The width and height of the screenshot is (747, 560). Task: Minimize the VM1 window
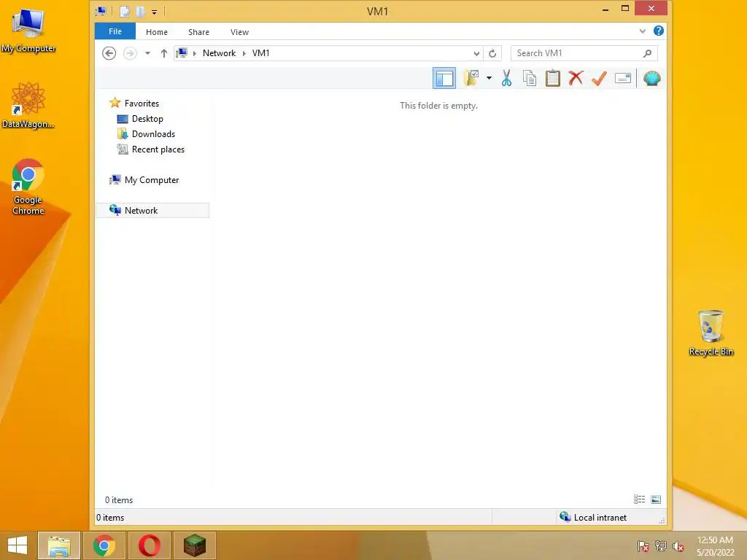click(605, 9)
